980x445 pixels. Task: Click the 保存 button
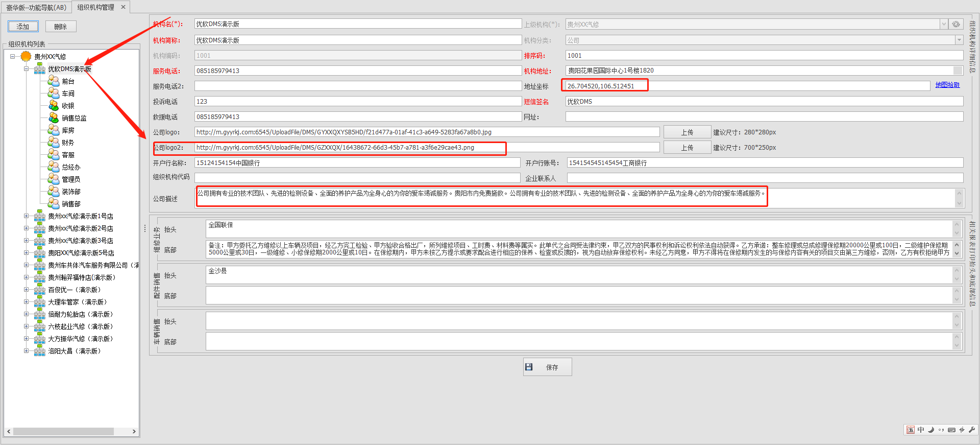(547, 367)
